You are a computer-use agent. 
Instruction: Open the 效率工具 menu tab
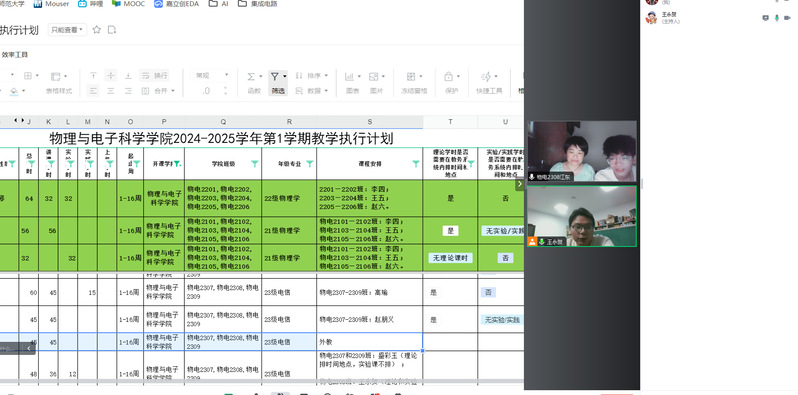[x=15, y=54]
